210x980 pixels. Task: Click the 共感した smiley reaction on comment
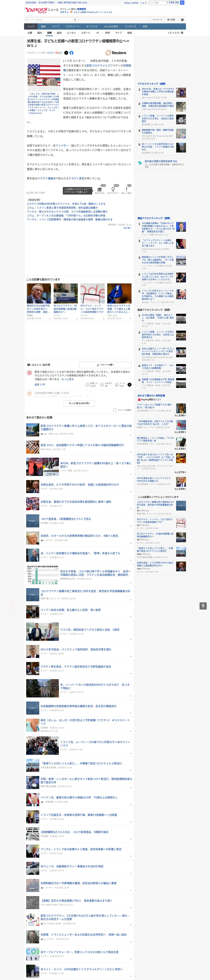coord(91,385)
